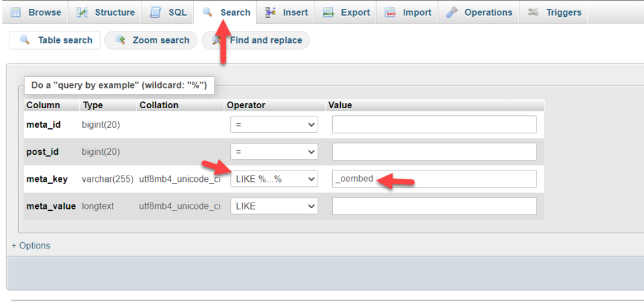
Task: Click the Column header label
Action: click(43, 105)
